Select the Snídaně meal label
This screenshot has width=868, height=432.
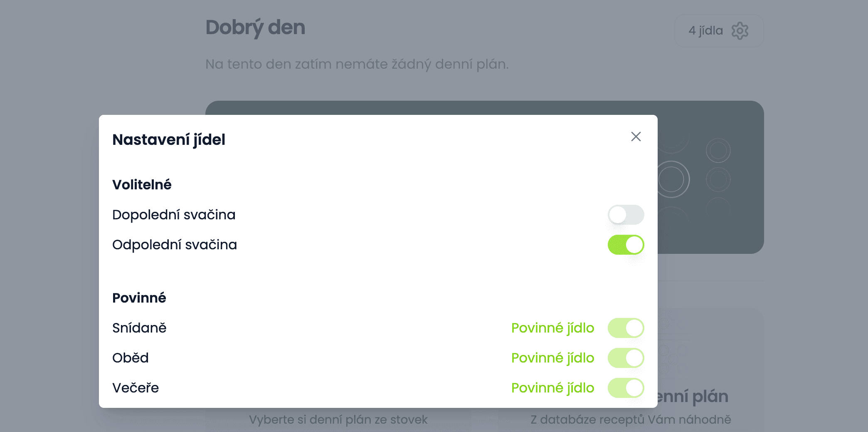[139, 328]
